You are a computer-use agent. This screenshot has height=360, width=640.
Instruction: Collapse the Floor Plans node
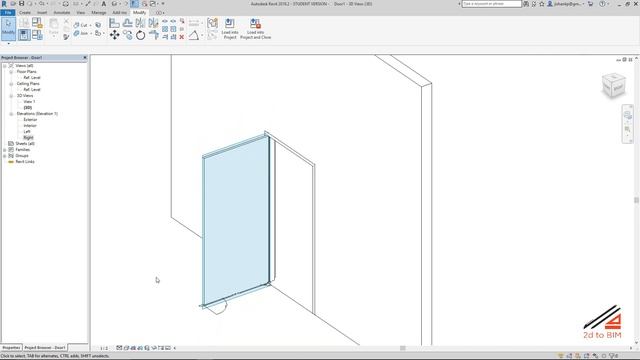pos(11,72)
